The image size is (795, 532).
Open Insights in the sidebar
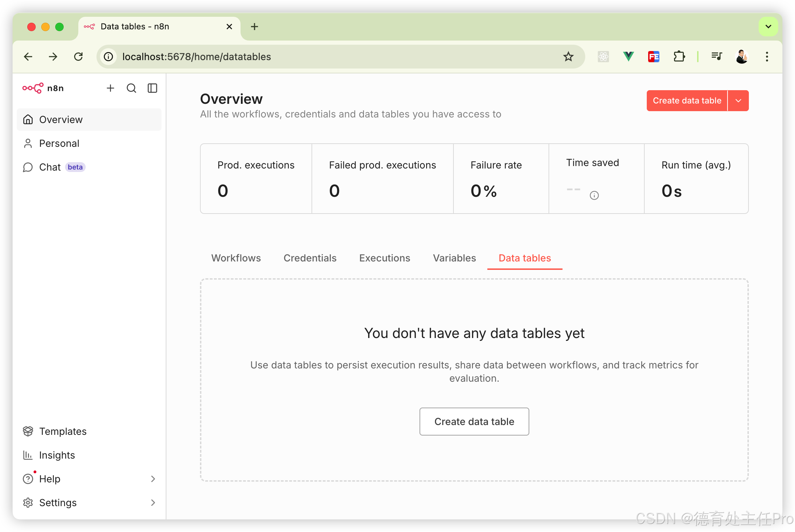[x=57, y=455]
